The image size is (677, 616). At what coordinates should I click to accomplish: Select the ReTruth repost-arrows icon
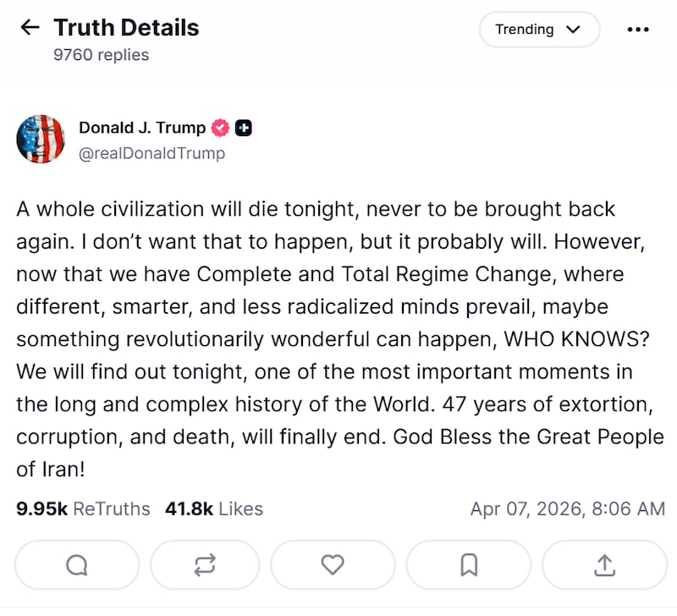point(205,564)
